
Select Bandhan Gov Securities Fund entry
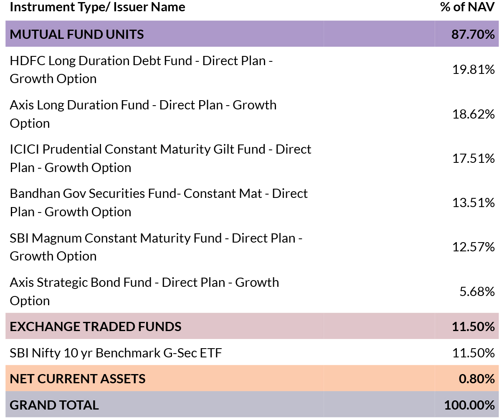(x=159, y=202)
